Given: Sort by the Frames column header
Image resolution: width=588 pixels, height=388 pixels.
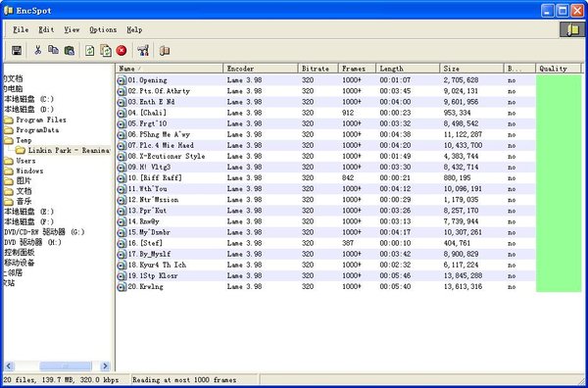Looking at the screenshot, I should [x=358, y=69].
